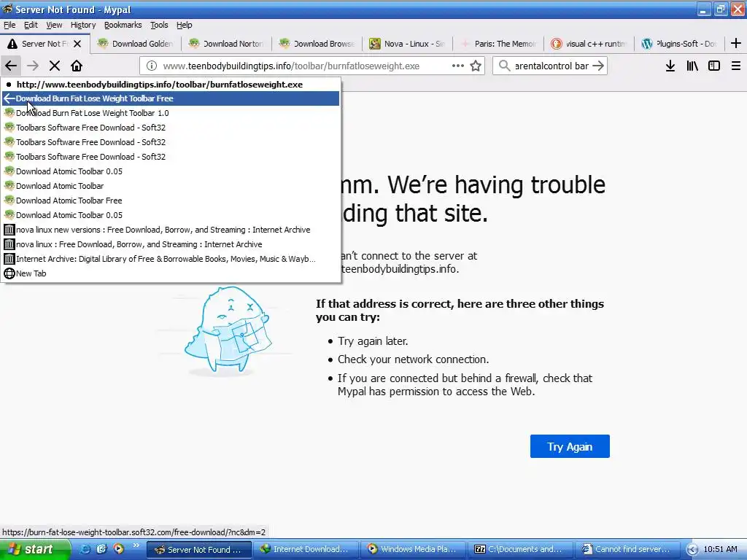Toggle the sidebar icon in the toolbar
747x560 pixels.
click(714, 66)
